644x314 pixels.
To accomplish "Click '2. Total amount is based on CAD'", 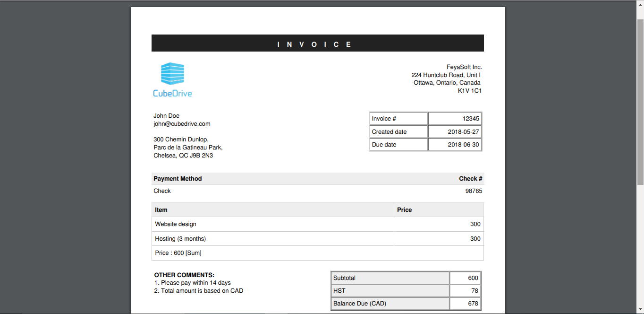I will pyautogui.click(x=199, y=291).
